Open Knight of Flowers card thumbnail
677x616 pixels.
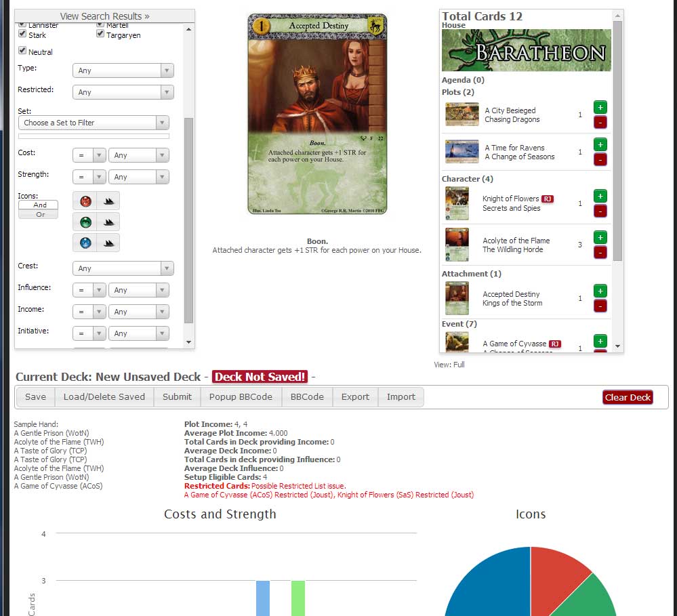[x=457, y=203]
